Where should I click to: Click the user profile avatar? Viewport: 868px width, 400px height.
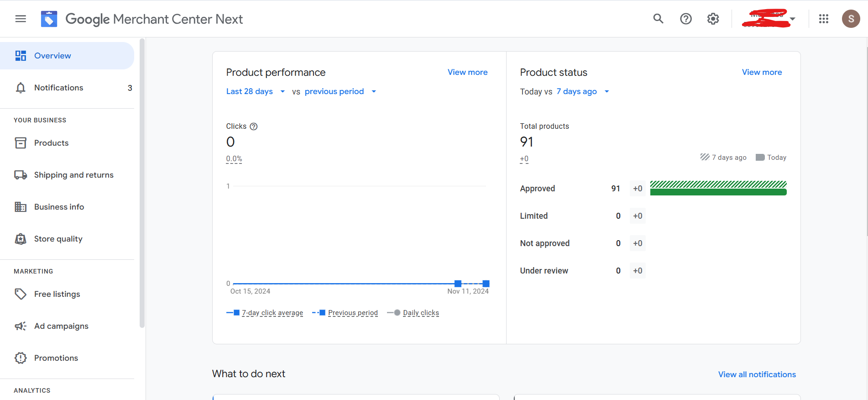tap(851, 19)
